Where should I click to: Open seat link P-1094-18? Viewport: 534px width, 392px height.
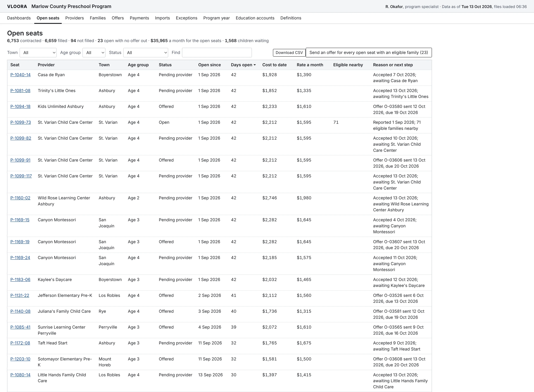coord(20,107)
